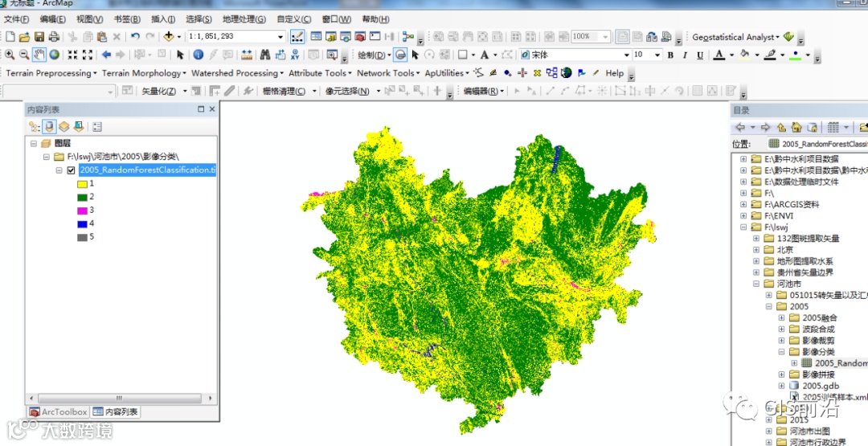Image resolution: width=868 pixels, height=446 pixels.
Task: Open the ArcToolbox window icon
Action: (360, 36)
